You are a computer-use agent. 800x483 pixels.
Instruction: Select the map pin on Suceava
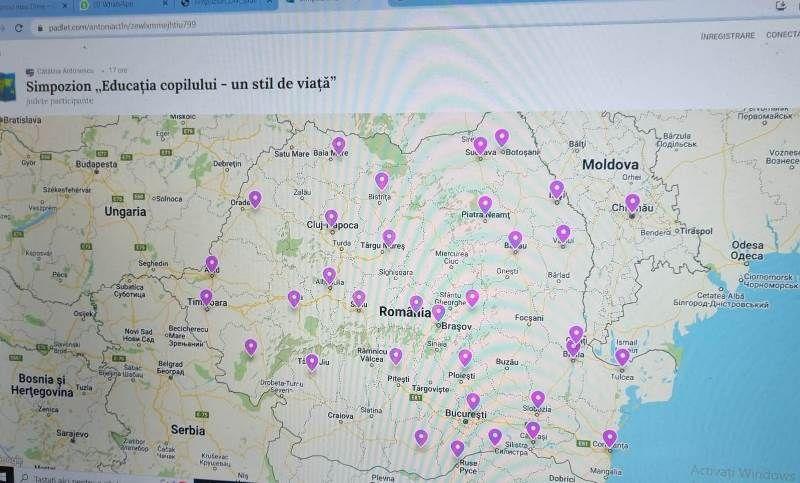480,145
